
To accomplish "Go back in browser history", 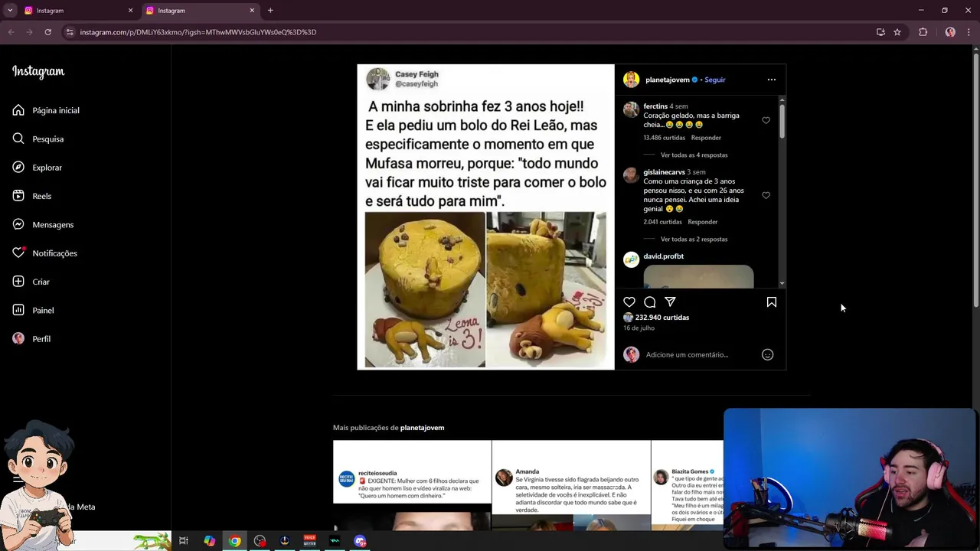I will 11,32.
